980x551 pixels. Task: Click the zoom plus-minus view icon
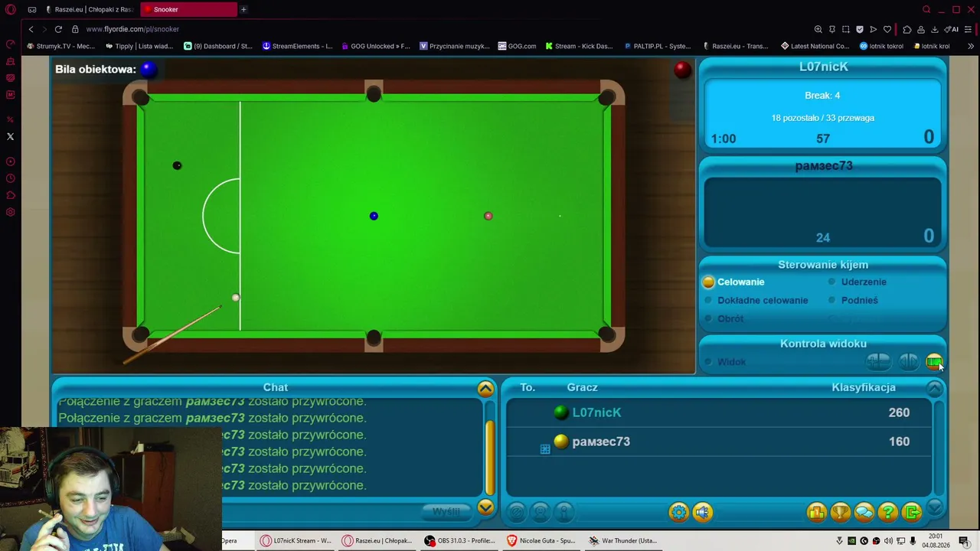pos(878,361)
